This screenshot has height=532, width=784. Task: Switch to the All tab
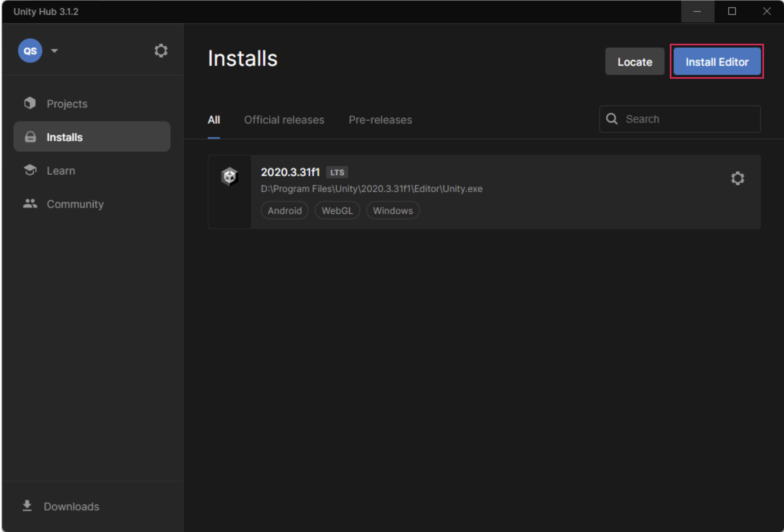click(x=214, y=120)
